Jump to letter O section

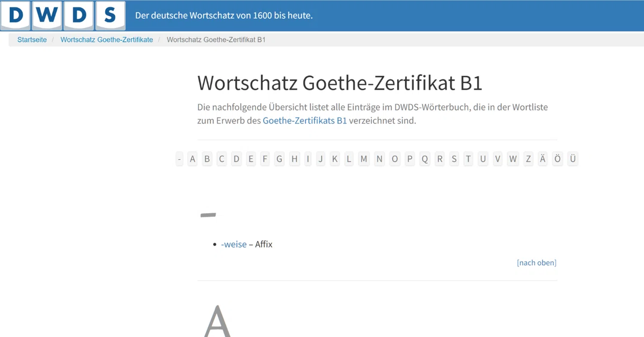click(395, 159)
